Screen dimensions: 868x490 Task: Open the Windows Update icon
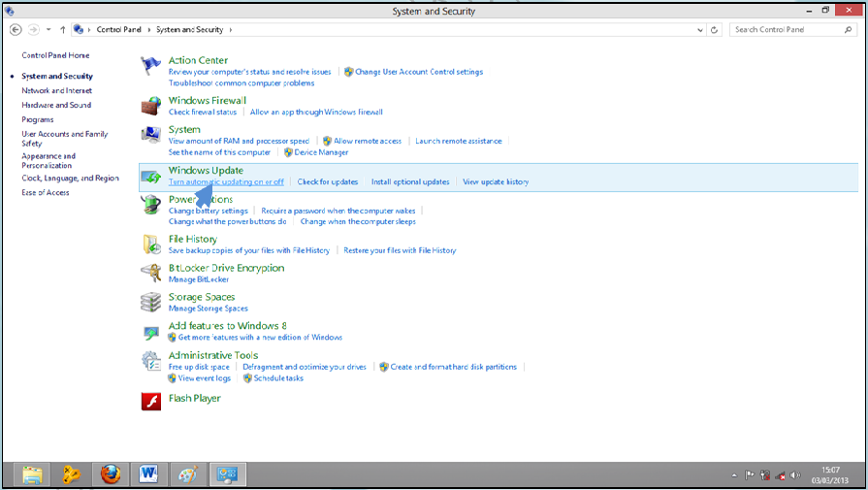point(150,177)
